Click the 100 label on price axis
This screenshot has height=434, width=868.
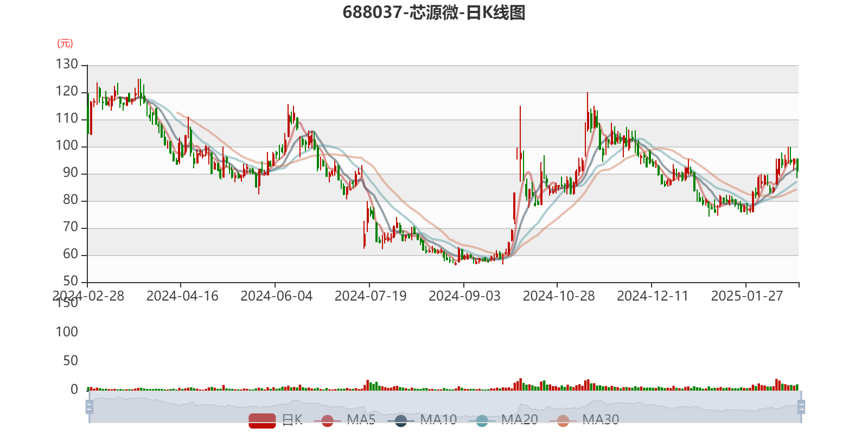pos(67,145)
